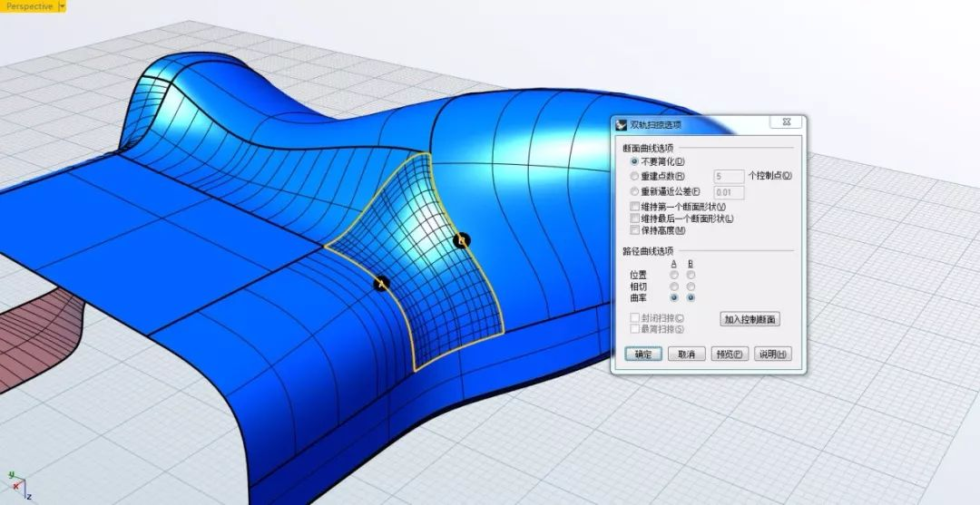Enable 维持最后一个断面形状 checkbox

(x=635, y=219)
